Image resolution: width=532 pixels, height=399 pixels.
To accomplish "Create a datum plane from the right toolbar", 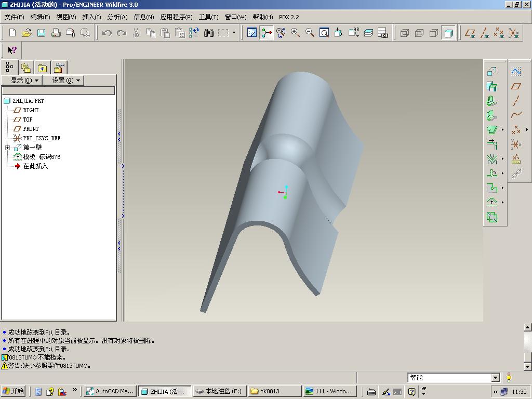I will click(516, 86).
